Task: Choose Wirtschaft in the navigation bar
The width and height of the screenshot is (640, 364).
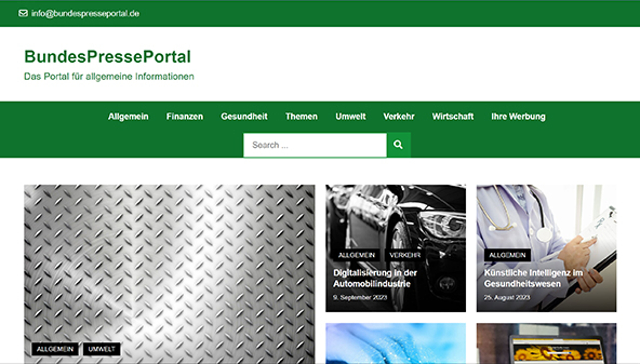Action: coord(453,117)
